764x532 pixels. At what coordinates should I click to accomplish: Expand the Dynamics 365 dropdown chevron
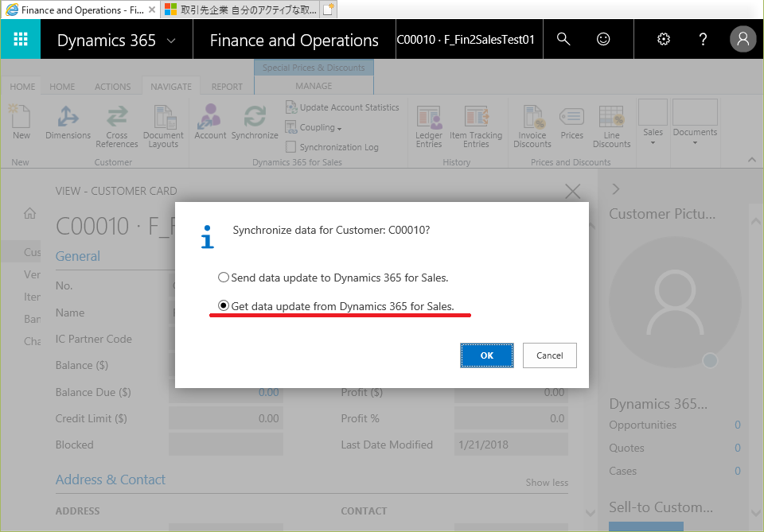pyautogui.click(x=171, y=41)
